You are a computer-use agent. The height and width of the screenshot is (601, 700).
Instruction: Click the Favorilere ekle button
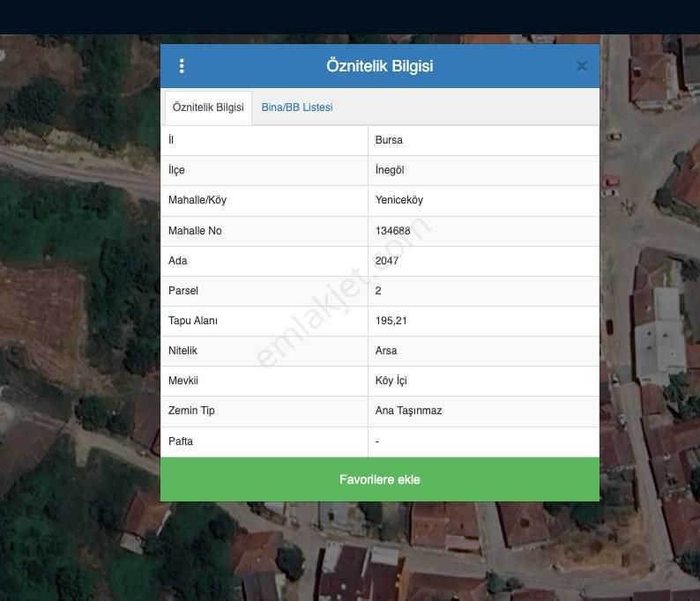coord(379,479)
